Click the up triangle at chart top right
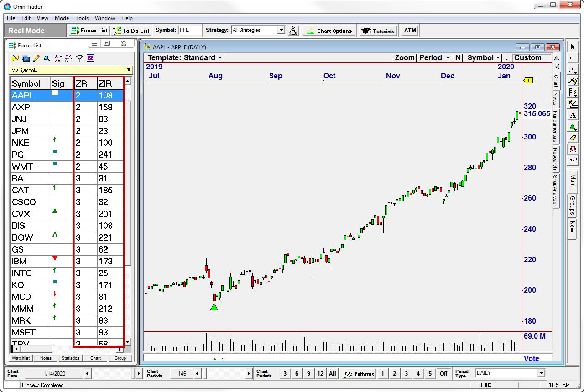The image size is (584, 392). click(557, 58)
